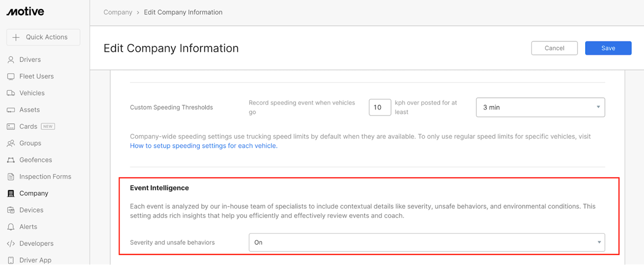Open the Quick Actions menu
The width and height of the screenshot is (644, 265).
[43, 37]
